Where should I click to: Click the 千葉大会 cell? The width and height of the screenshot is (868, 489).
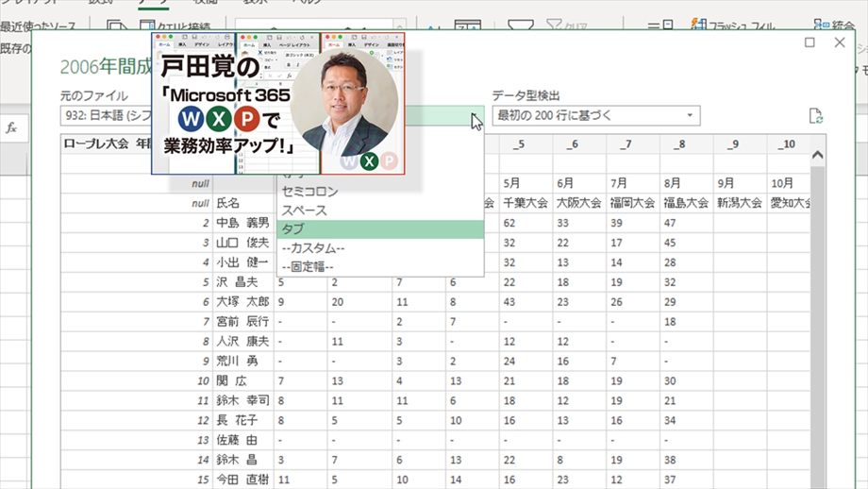(x=526, y=203)
